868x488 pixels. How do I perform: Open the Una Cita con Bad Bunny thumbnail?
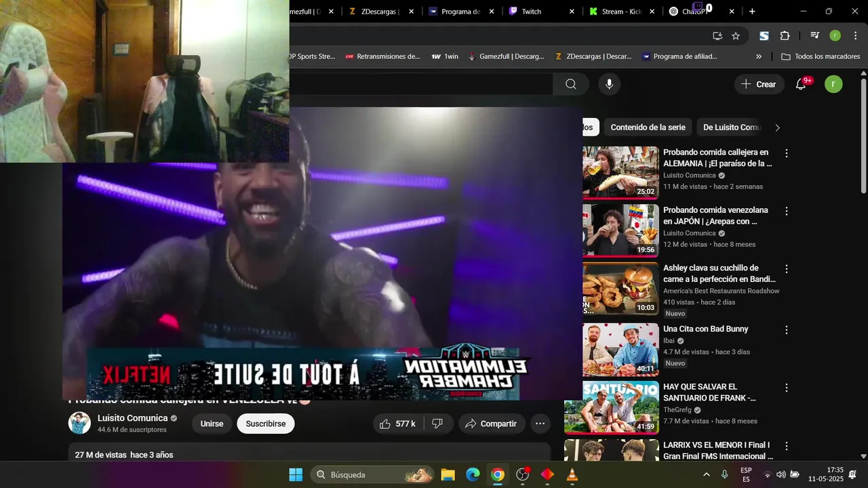click(x=620, y=349)
